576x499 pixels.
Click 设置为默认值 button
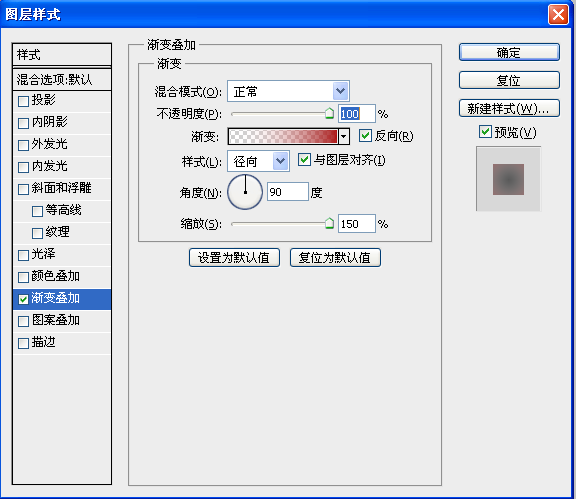[x=234, y=258]
